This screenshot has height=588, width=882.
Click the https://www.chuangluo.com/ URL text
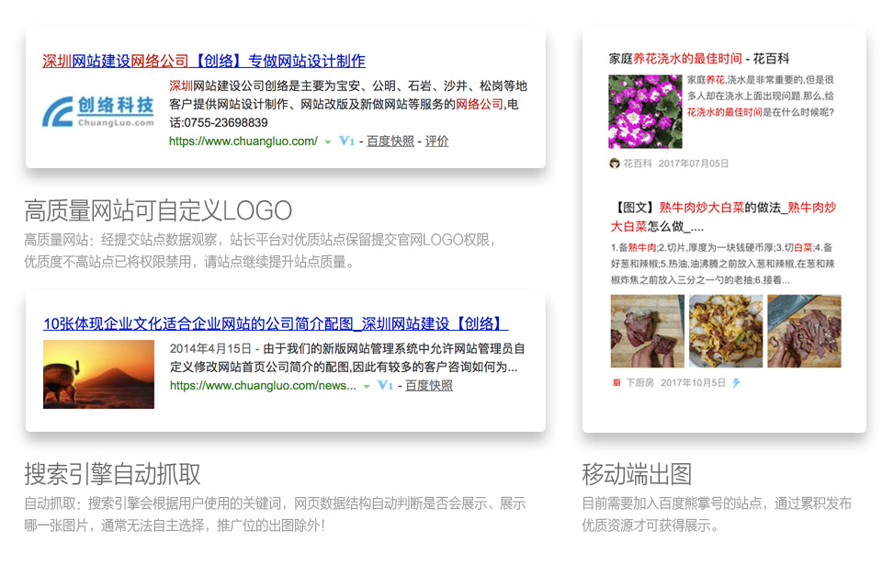[243, 143]
